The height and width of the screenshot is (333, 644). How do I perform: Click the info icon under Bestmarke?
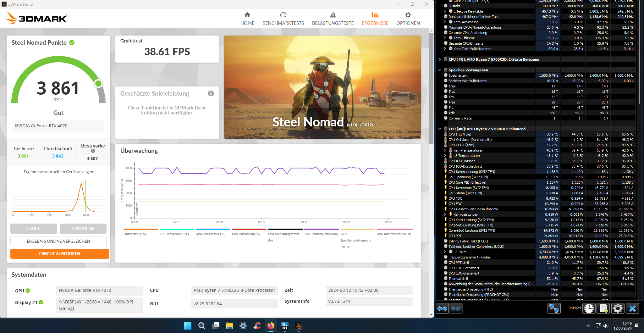93,151
